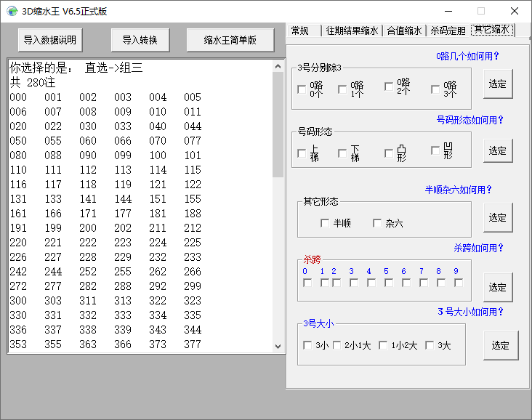532x420 pixels.
Task: Check the 2小1大 option
Action: 337,345
